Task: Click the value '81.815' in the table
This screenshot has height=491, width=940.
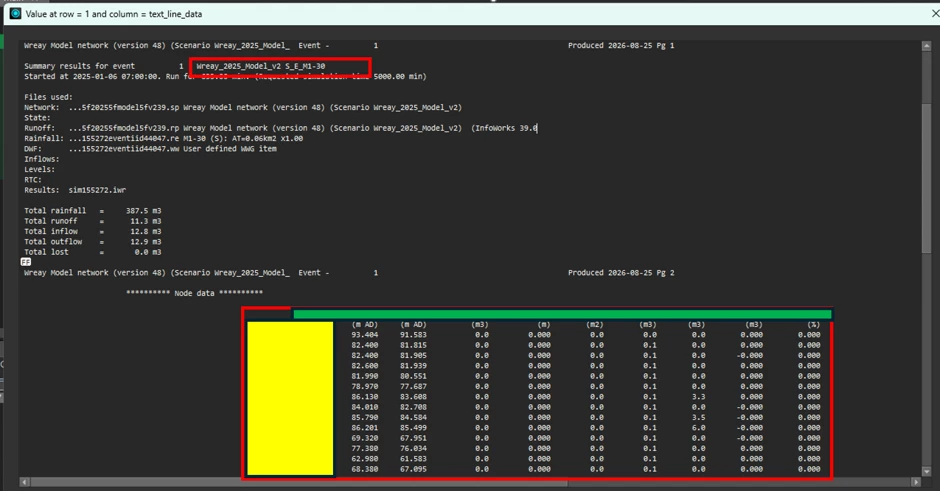Action: [413, 345]
